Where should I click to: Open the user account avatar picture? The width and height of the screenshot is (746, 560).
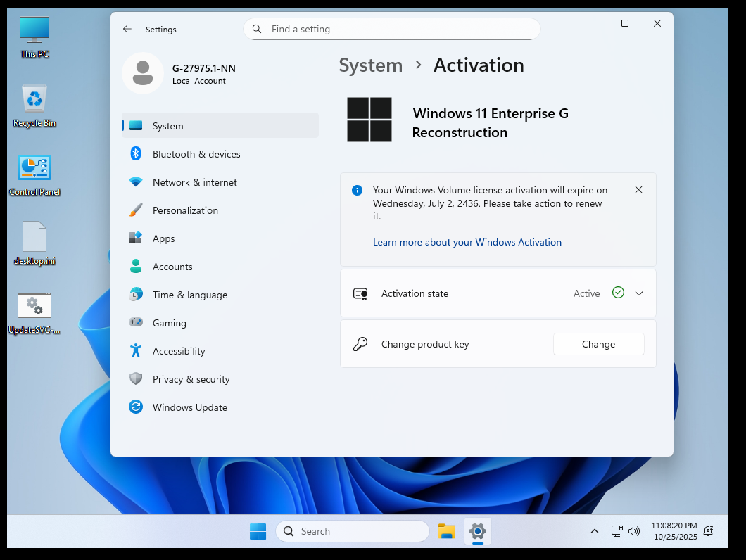pos(143,73)
